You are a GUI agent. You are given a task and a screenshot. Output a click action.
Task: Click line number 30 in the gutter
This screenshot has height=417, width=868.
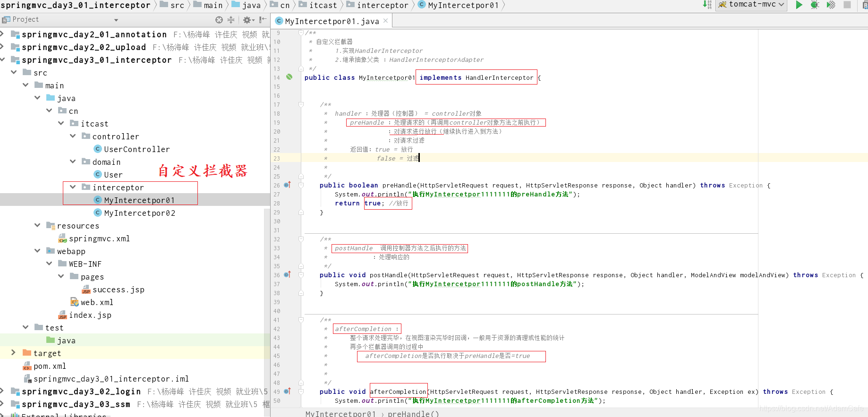277,221
